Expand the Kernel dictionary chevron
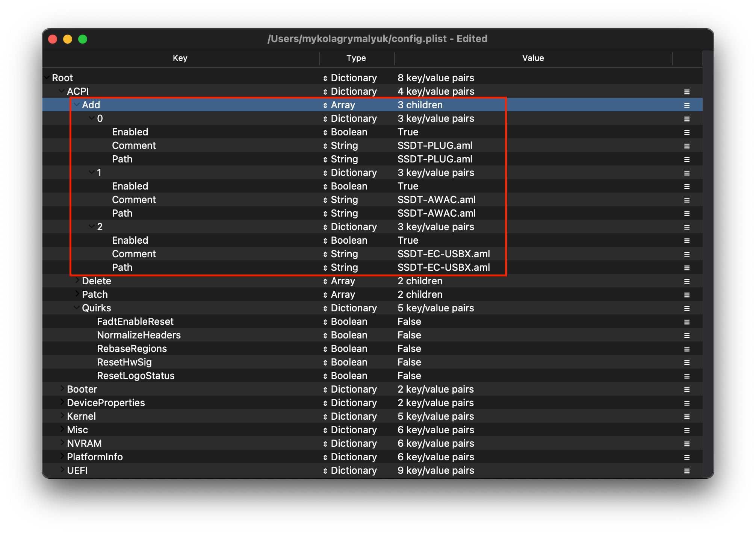The width and height of the screenshot is (756, 534). coord(62,416)
